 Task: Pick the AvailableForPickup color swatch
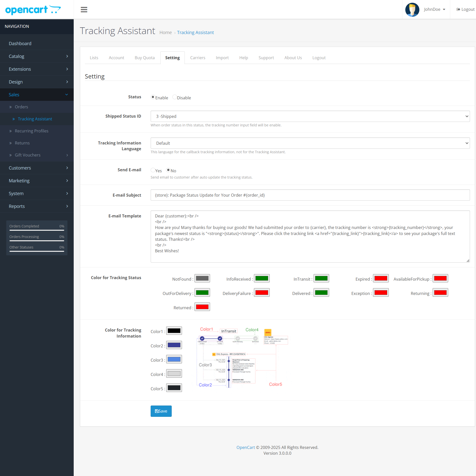pos(440,278)
